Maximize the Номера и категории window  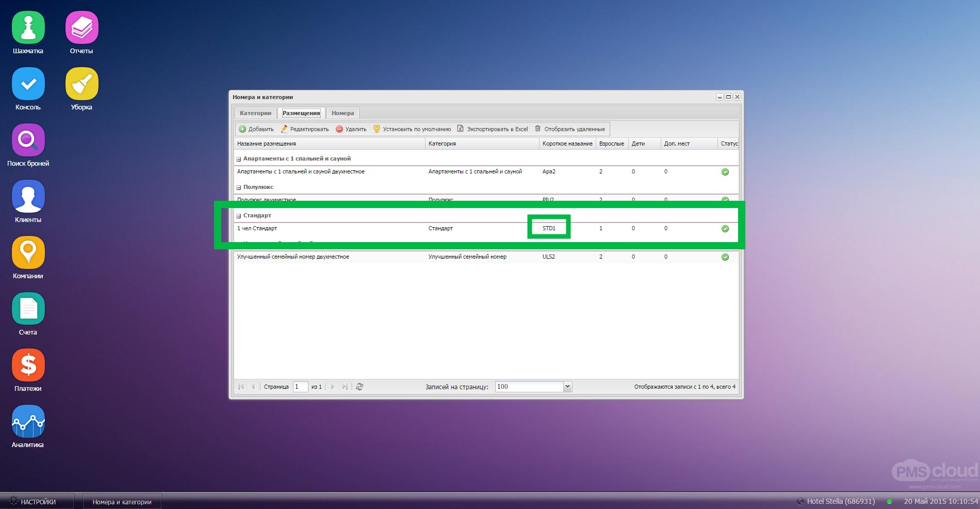click(728, 97)
